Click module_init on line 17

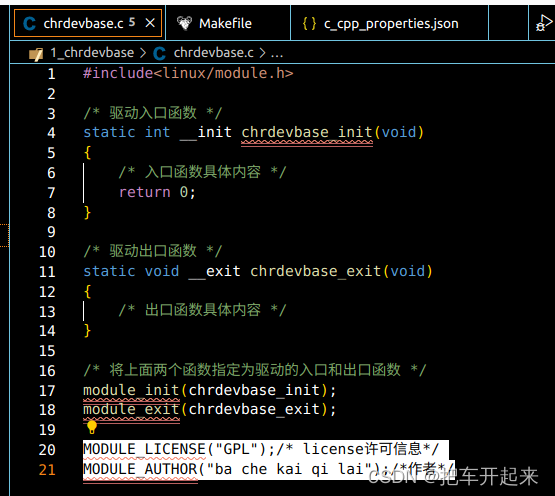[x=131, y=390]
